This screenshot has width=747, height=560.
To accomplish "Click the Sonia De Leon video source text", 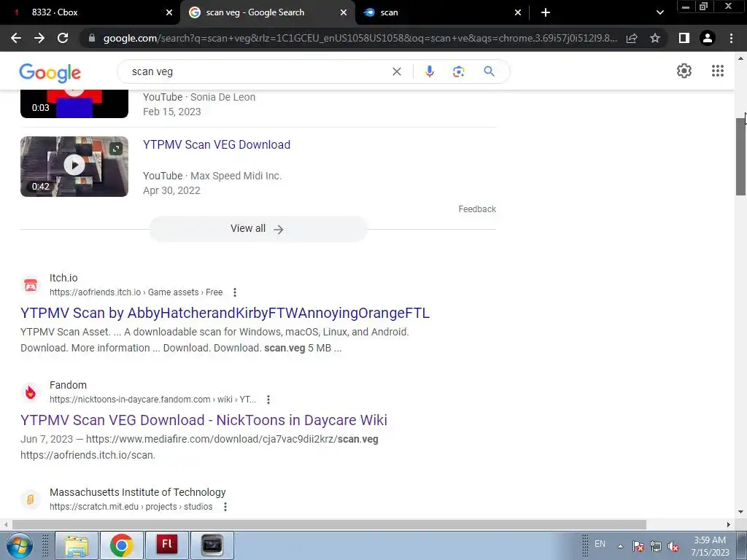I will [x=223, y=97].
